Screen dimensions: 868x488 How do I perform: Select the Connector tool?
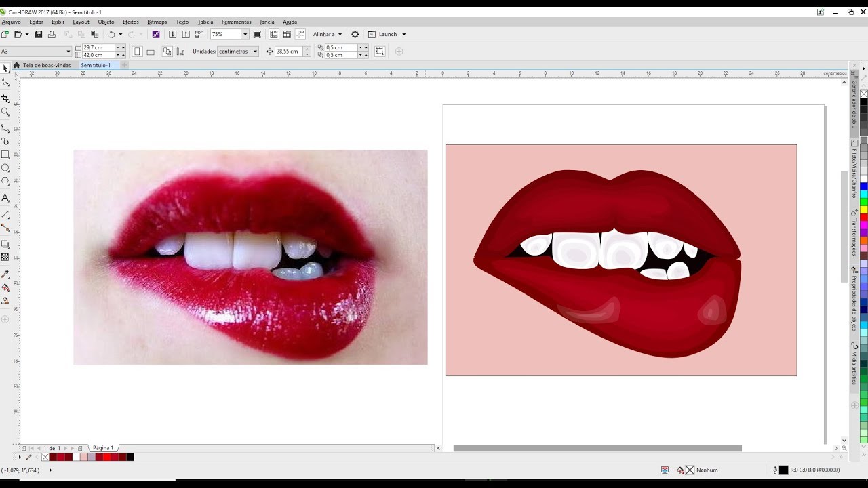coord(5,228)
